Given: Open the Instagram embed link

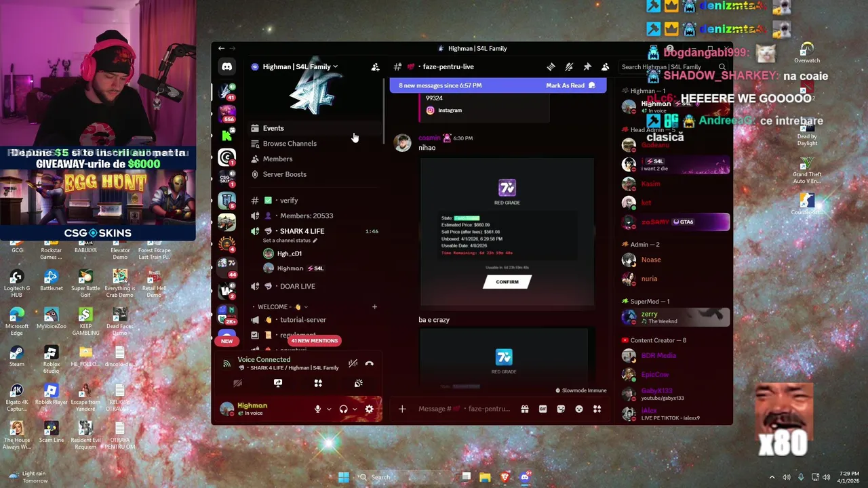Looking at the screenshot, I should (450, 110).
